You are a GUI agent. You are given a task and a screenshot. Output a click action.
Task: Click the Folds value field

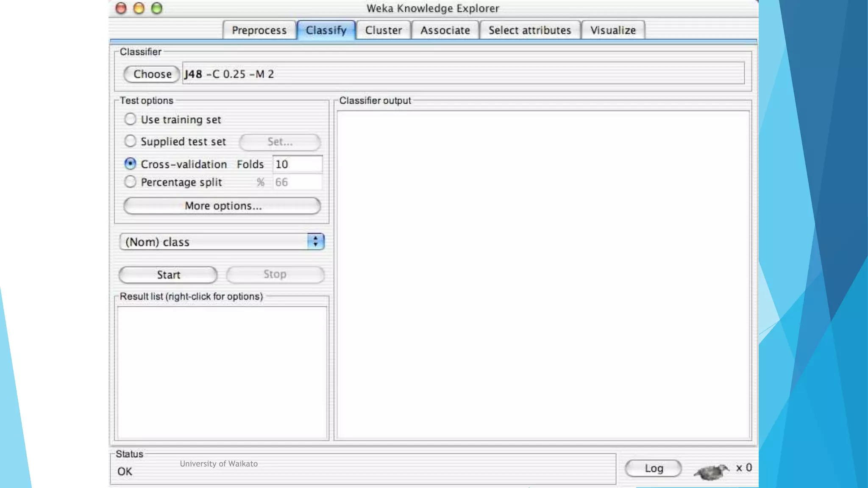(x=297, y=164)
